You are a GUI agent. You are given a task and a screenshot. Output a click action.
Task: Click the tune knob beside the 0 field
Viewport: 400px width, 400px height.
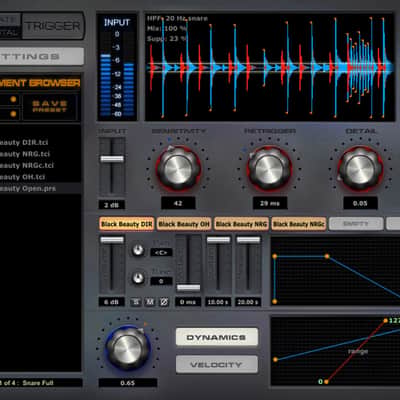coord(138,278)
